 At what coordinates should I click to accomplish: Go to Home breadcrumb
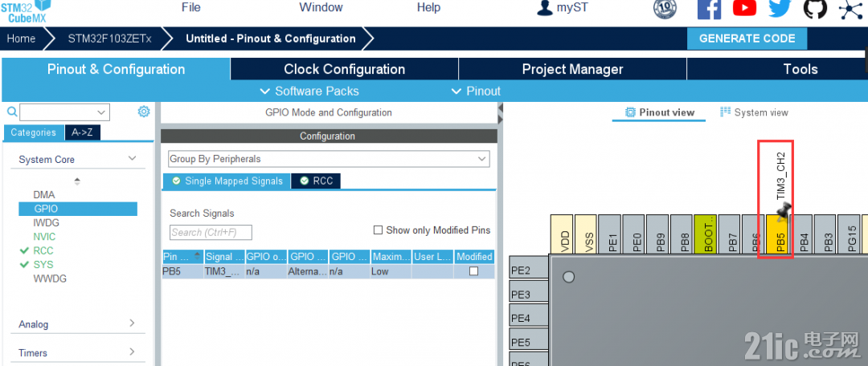pyautogui.click(x=21, y=39)
